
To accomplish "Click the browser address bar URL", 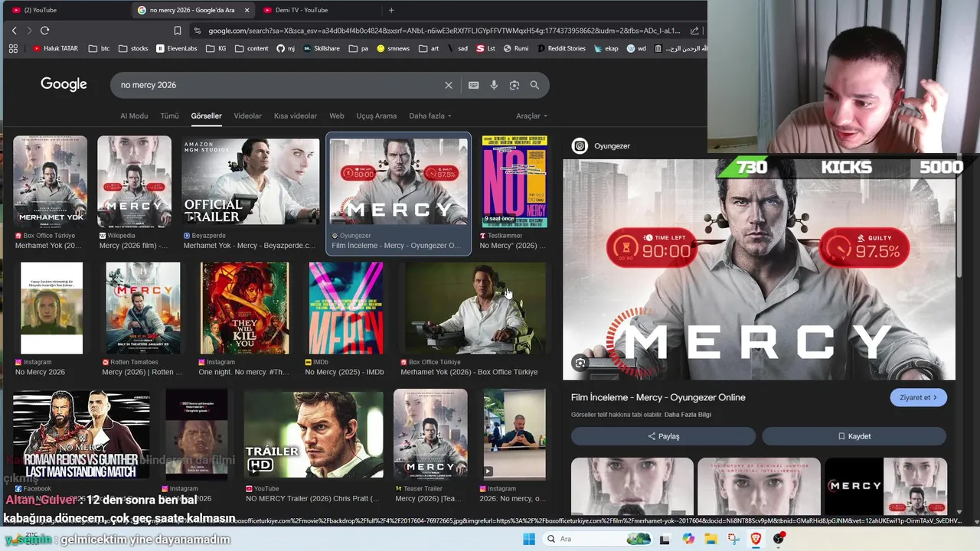I will click(x=444, y=31).
